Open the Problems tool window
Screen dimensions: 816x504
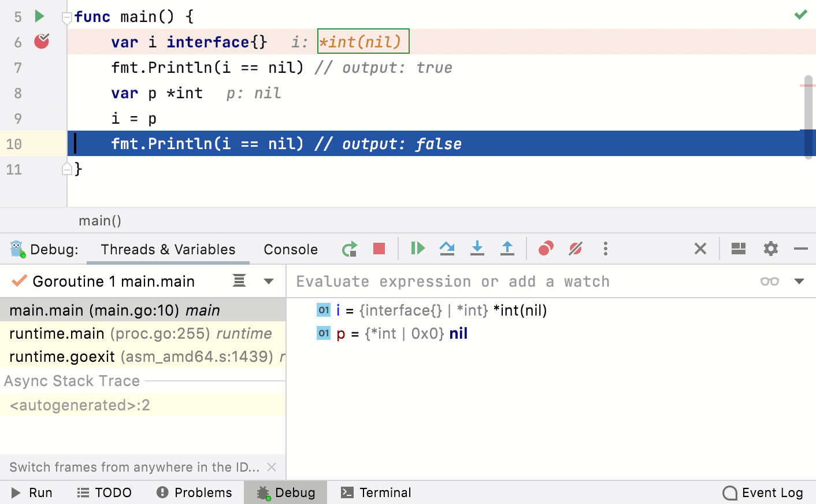click(194, 492)
